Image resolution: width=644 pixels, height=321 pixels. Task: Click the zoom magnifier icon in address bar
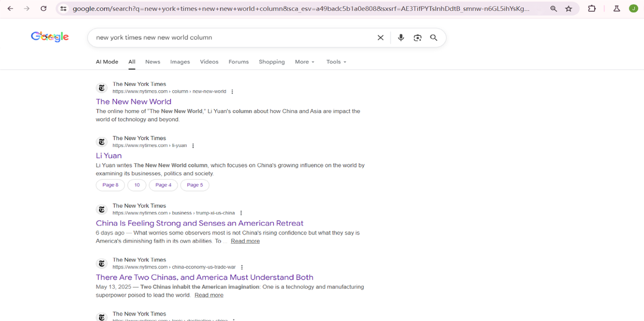pyautogui.click(x=554, y=9)
